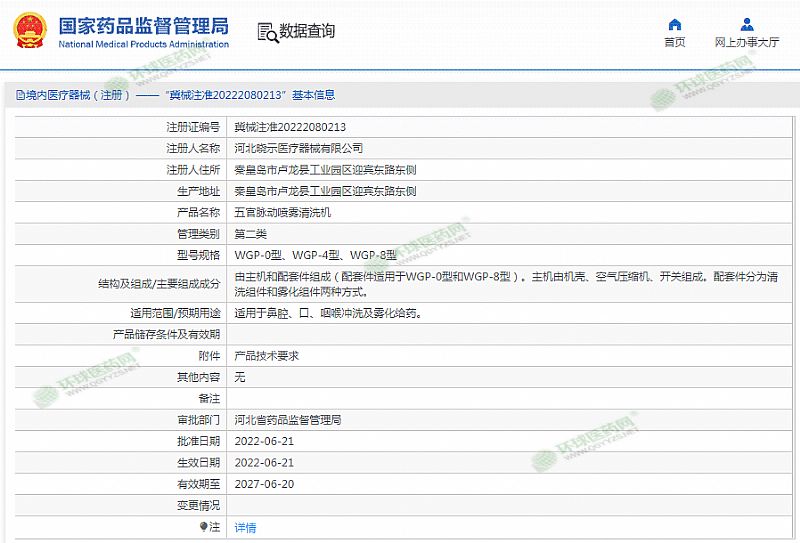The height and width of the screenshot is (543, 800).
Task: Click the bullet icon beside 注
Action: [x=204, y=527]
